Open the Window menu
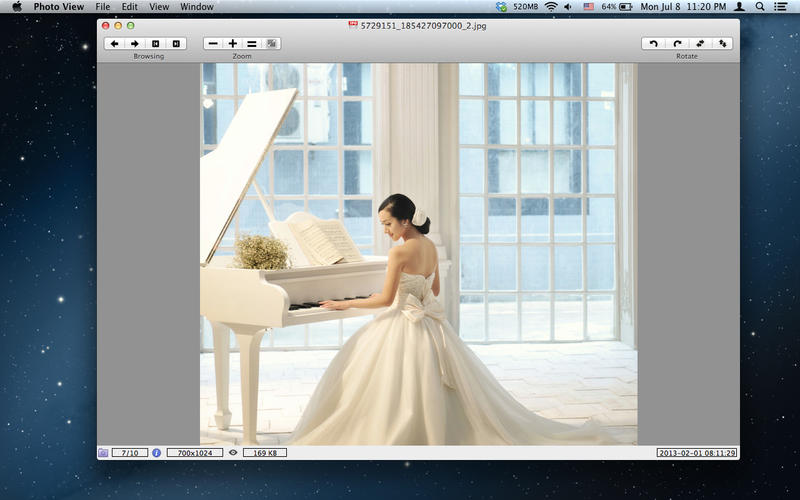This screenshot has height=500, width=800. pos(197,7)
